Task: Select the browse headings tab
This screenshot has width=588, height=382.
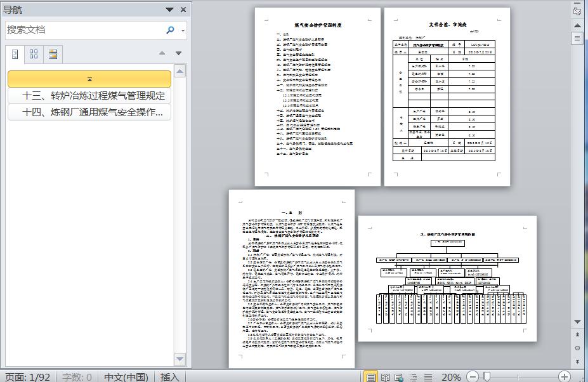Action: (x=15, y=54)
